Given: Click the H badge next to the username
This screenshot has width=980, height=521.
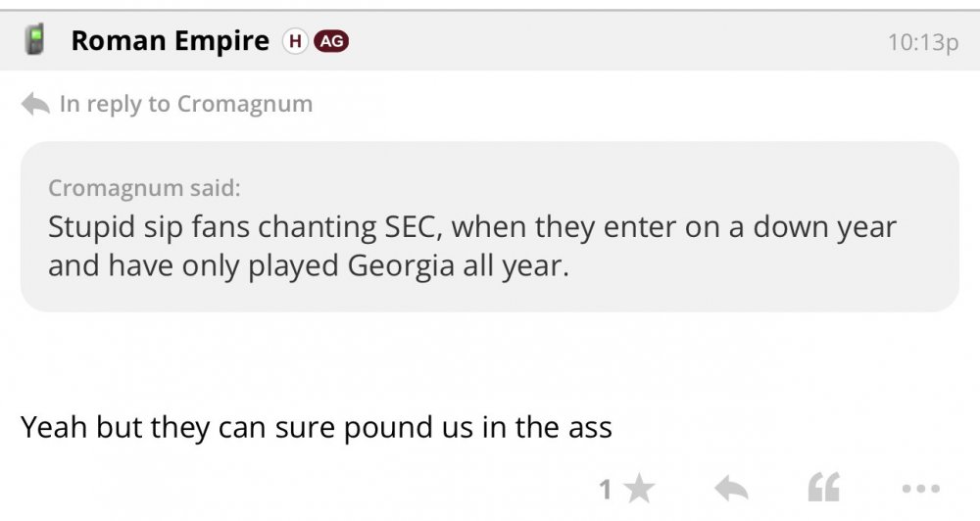Looking at the screenshot, I should click(x=294, y=41).
